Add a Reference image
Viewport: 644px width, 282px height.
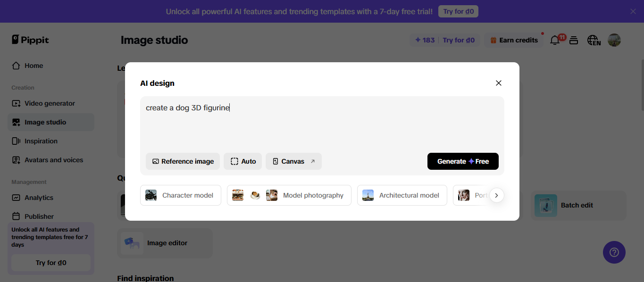[183, 161]
